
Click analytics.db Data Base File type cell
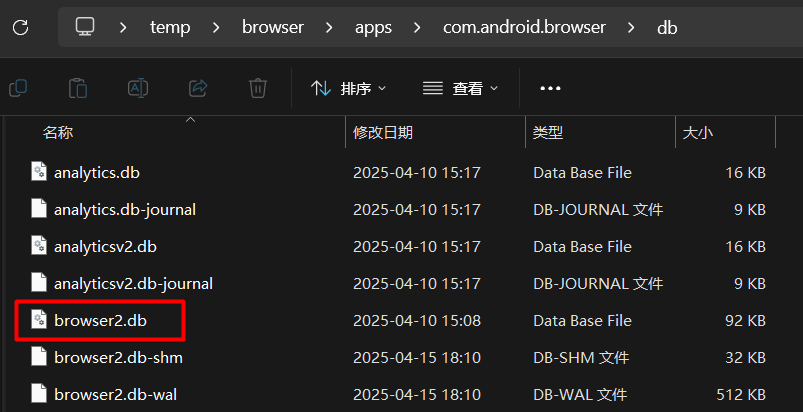pyautogui.click(x=582, y=173)
